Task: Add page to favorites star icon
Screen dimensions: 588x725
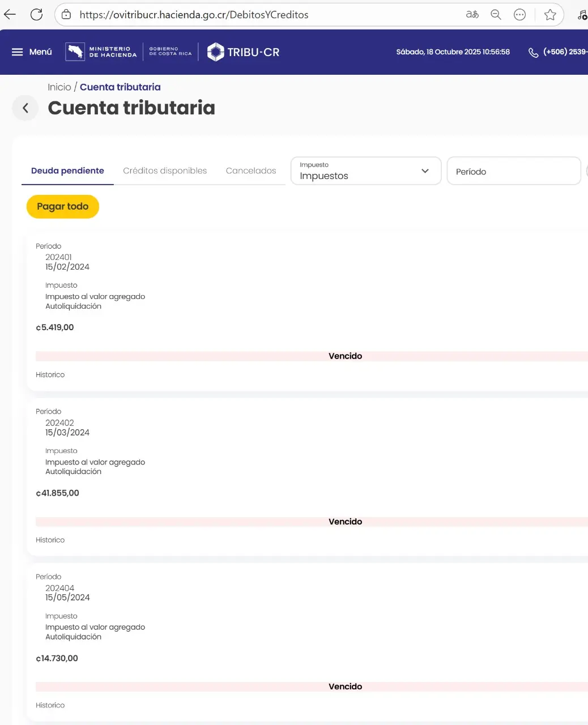Action: 549,15
